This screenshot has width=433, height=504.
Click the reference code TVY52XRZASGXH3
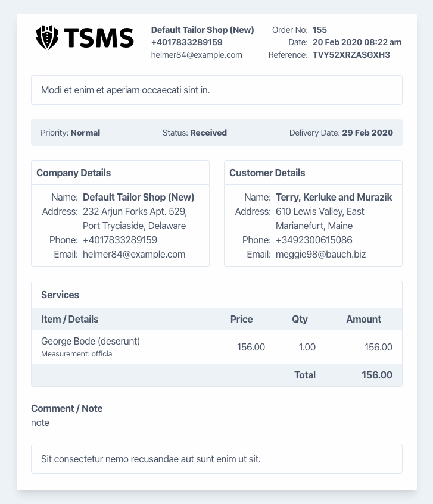[x=351, y=55]
